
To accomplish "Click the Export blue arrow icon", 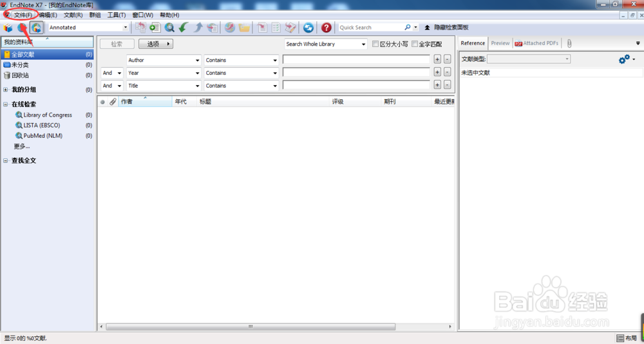I will [x=198, y=28].
